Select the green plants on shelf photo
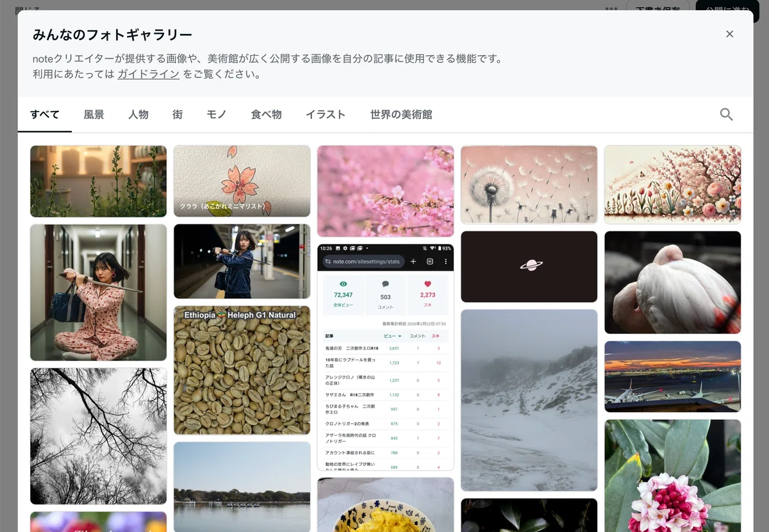Screen dimensions: 769x532 [x=98, y=181]
